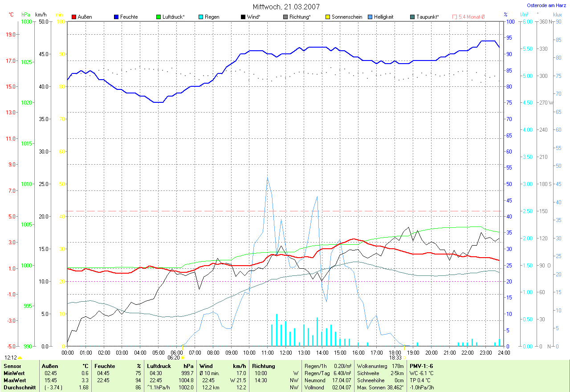Click the dark teal Taupunkt legend square
The height and width of the screenshot is (392, 570).
tap(412, 17)
